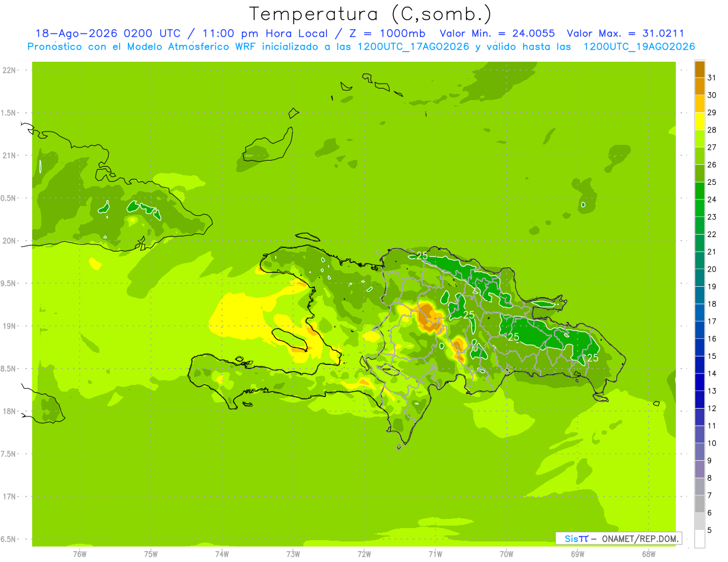Click the "71W" longitude label

tap(435, 554)
